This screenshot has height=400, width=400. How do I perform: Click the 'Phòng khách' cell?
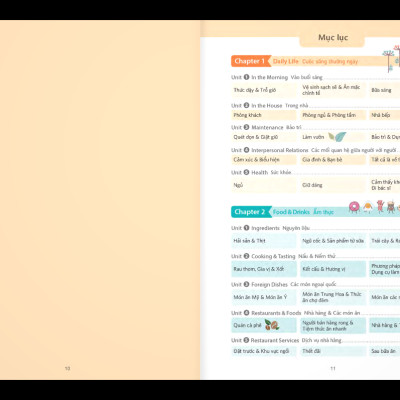click(264, 115)
